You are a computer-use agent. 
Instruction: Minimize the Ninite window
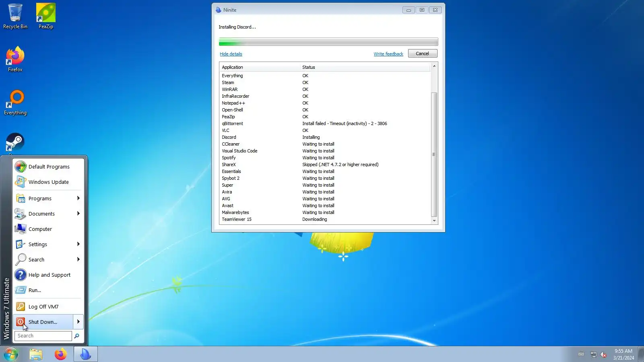[x=409, y=10]
